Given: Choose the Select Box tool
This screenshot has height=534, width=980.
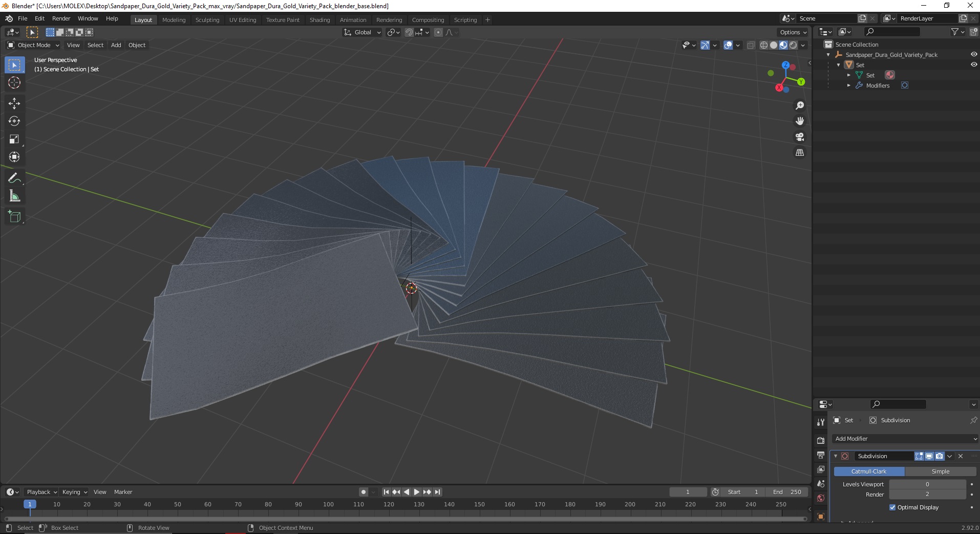Looking at the screenshot, I should [x=14, y=65].
